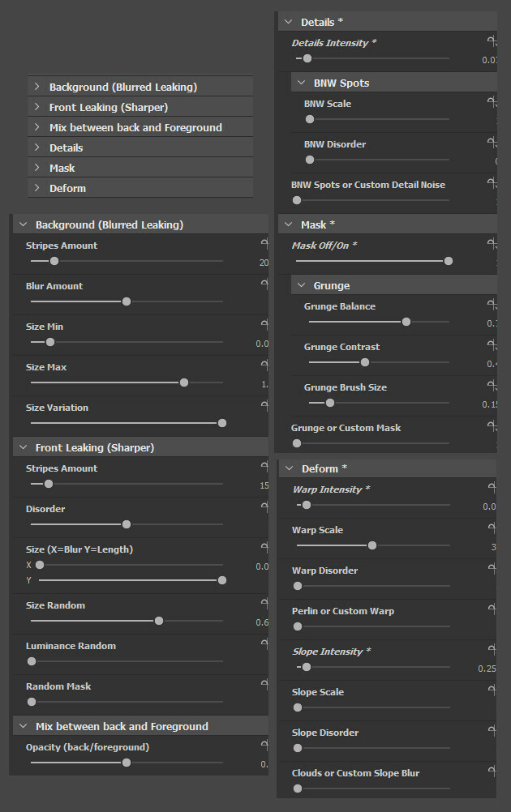Toggle Grunge or Custom Mask switch
Viewport: 511px width, 812px height.
[x=297, y=443]
